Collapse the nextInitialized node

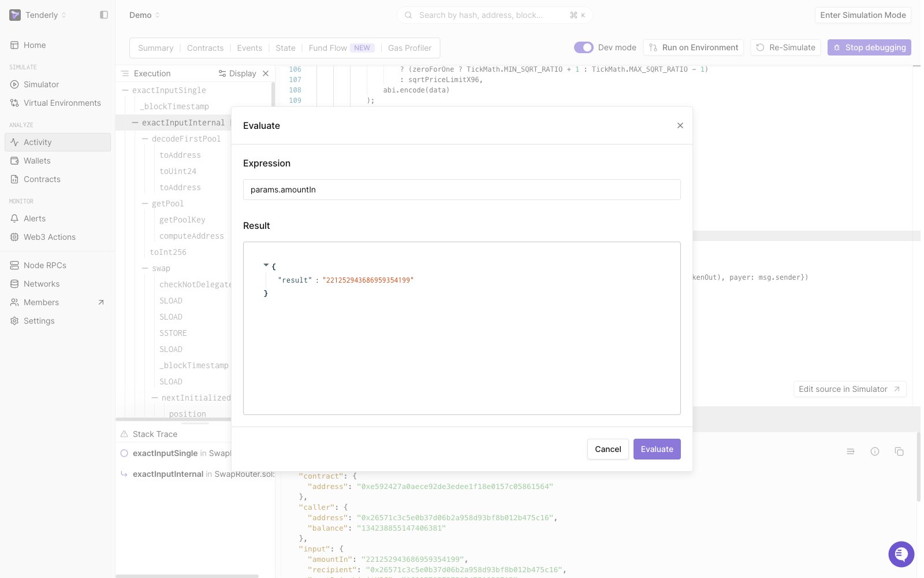155,398
